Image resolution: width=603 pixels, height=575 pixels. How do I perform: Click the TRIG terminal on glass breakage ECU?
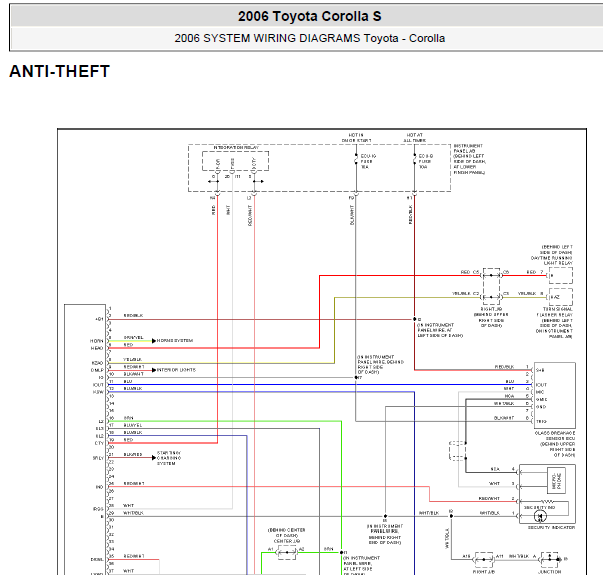541,422
